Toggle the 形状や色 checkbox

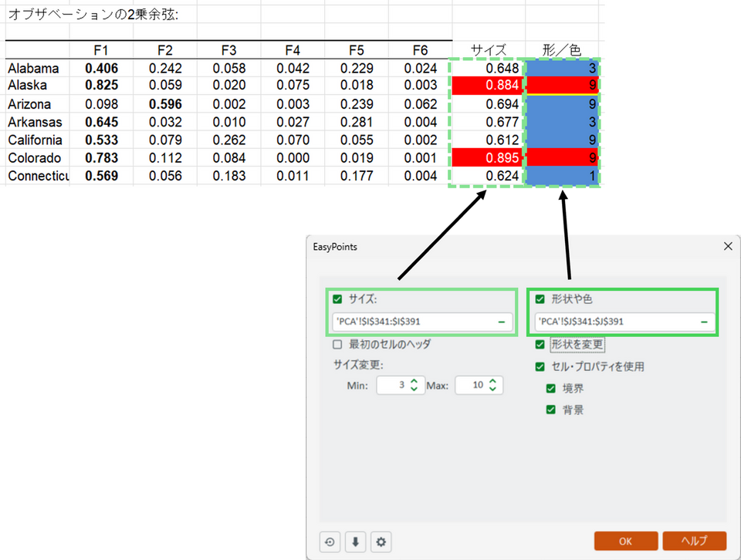pos(540,299)
